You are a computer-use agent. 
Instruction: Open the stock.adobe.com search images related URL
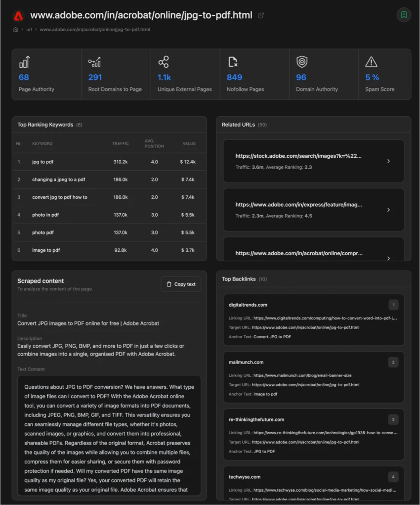coord(298,156)
